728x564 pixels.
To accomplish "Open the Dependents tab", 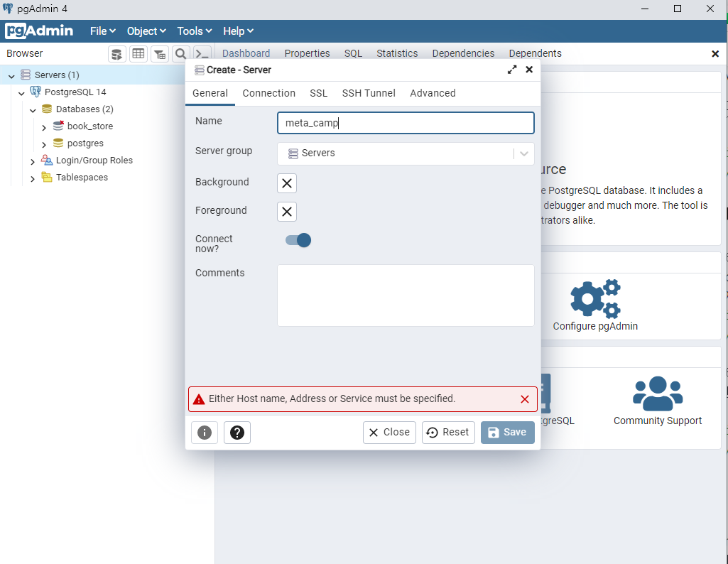I will (535, 53).
